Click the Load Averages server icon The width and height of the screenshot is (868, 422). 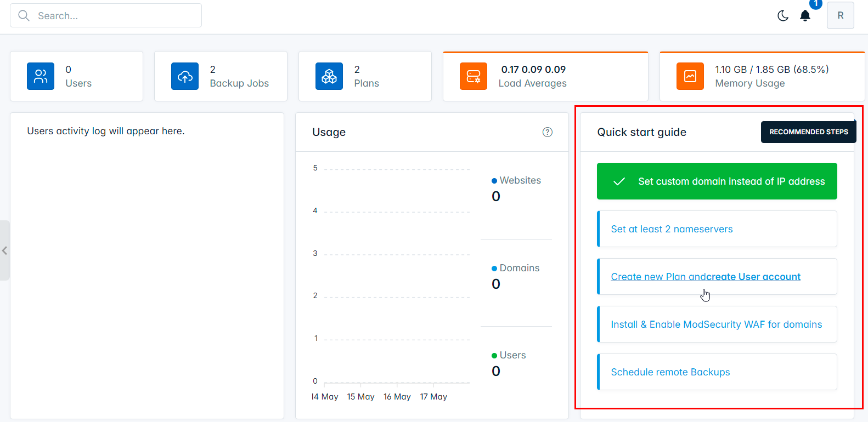(474, 76)
